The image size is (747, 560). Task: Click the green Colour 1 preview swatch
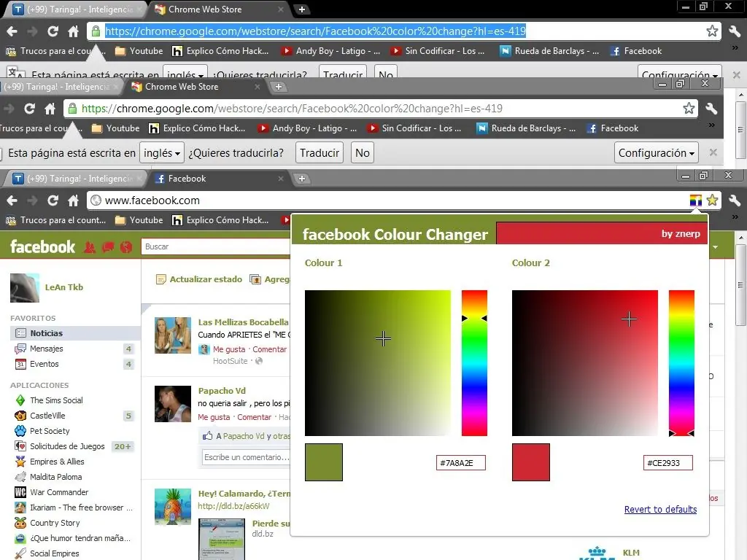tap(323, 462)
